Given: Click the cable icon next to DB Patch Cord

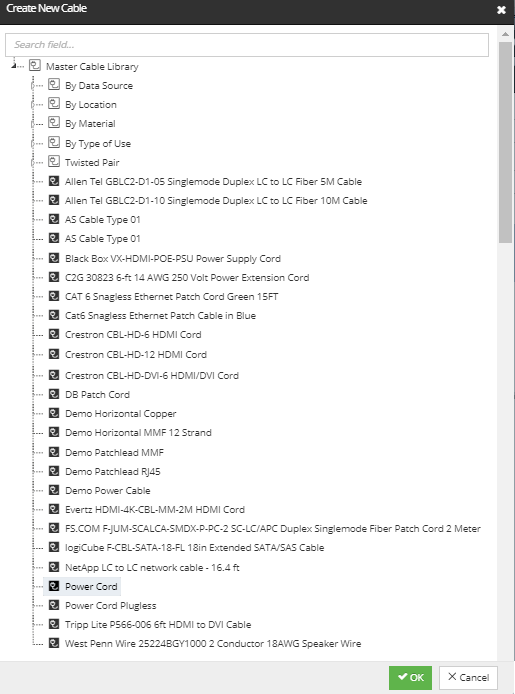Looking at the screenshot, I should point(54,394).
